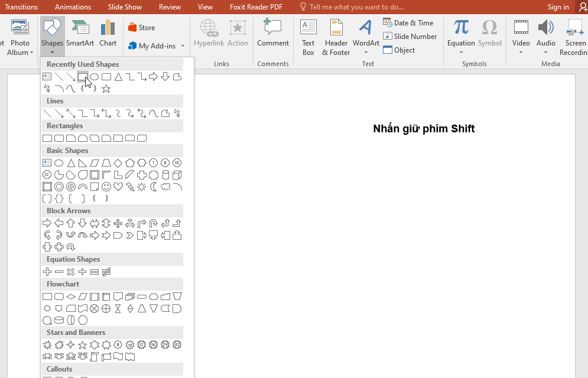This screenshot has height=378, width=588.
Task: Select the Moon shape
Action: click(154, 187)
